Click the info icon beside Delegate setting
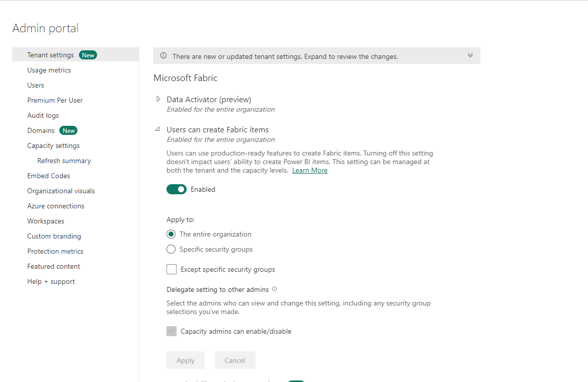Screen dimensions: 588x382 click(275, 289)
